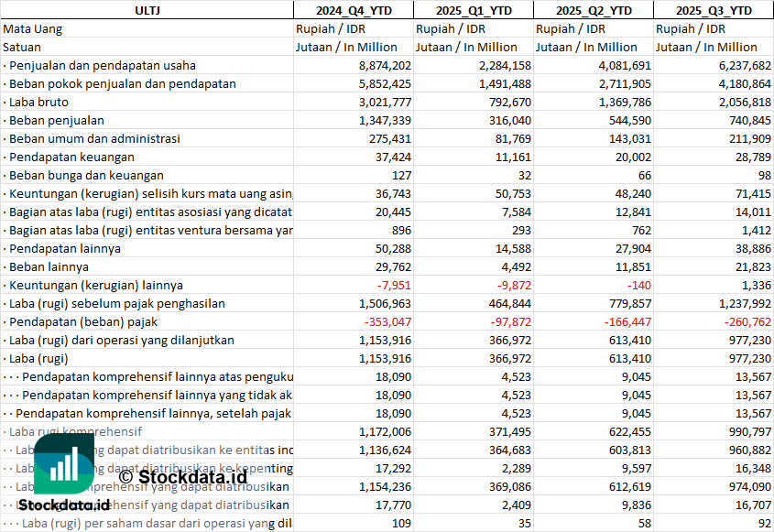The width and height of the screenshot is (774, 532).
Task: Select Laba rugi komprehensif value 1,172,006
Action: click(x=385, y=432)
